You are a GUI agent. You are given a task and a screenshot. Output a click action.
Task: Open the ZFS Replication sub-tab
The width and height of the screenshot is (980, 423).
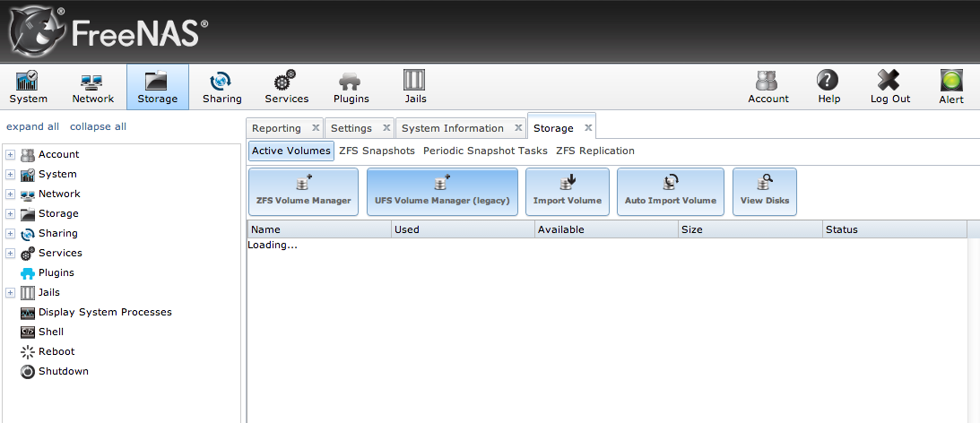click(595, 151)
